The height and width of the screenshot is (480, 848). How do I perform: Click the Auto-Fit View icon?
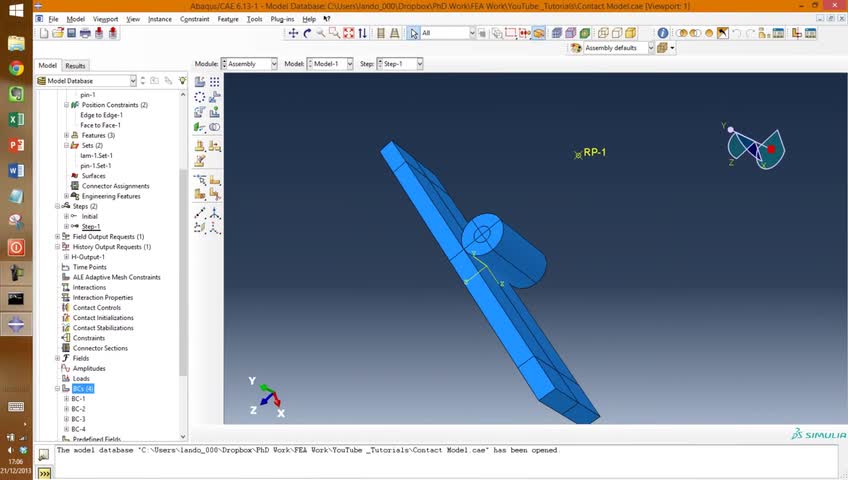[349, 33]
